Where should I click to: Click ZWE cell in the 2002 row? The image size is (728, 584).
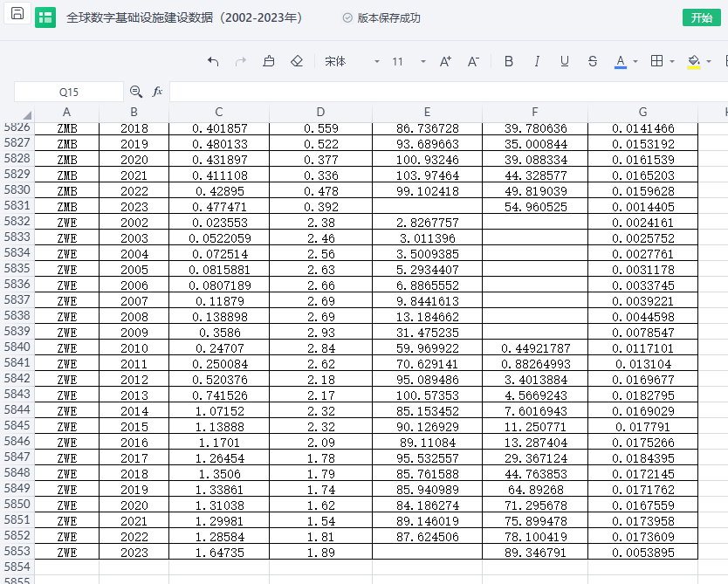(67, 223)
